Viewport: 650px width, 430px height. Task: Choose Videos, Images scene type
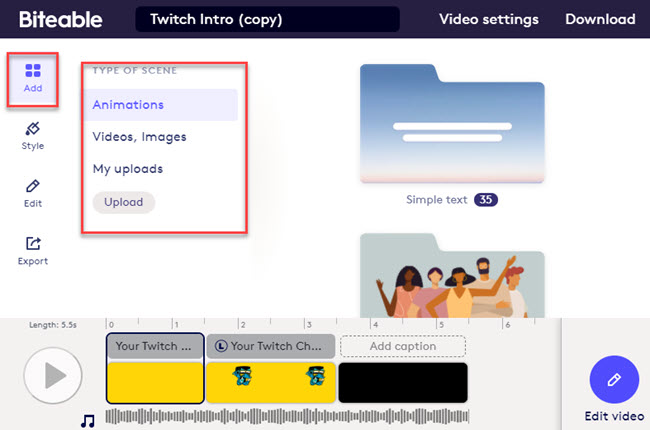139,137
